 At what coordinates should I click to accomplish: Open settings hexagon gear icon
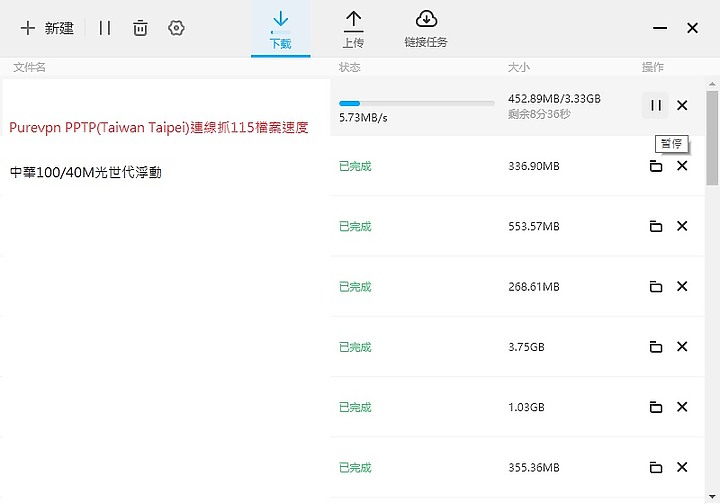(176, 28)
